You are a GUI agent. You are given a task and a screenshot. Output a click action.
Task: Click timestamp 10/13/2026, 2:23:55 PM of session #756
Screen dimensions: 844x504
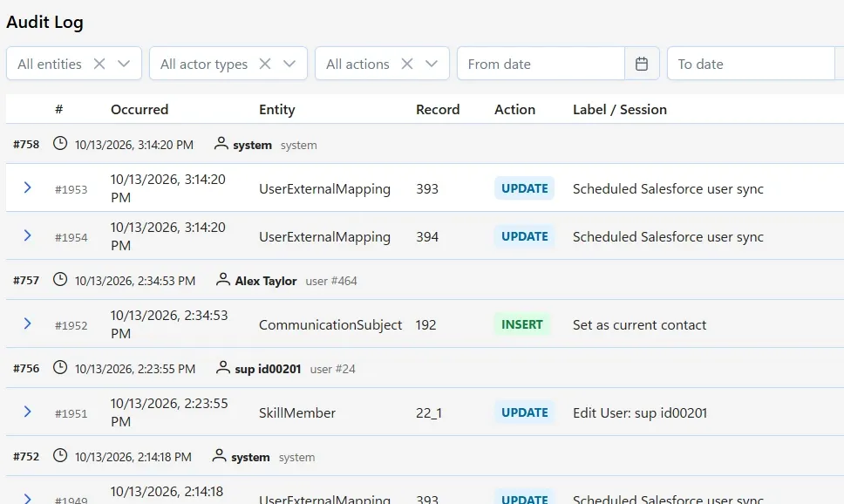coord(135,369)
